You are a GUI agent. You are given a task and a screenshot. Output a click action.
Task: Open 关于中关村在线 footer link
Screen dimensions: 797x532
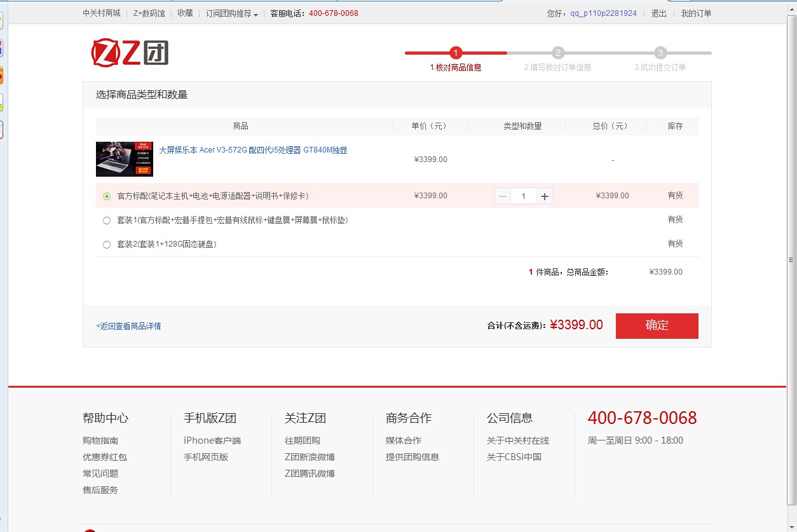tap(518, 440)
